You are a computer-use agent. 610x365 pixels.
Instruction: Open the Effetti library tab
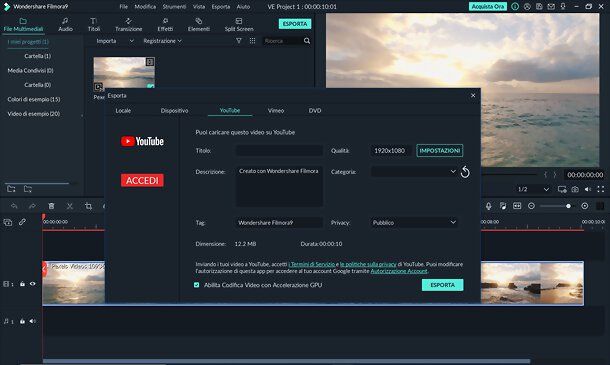[165, 25]
